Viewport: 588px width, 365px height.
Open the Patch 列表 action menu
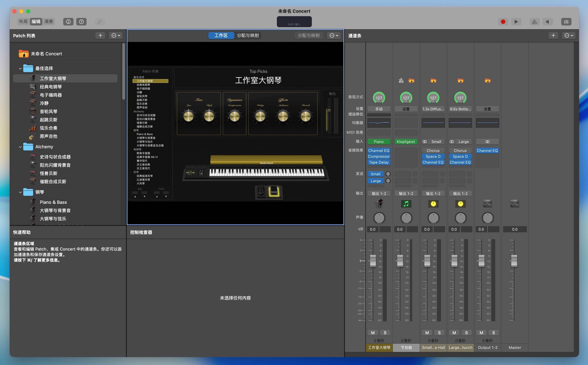click(115, 35)
